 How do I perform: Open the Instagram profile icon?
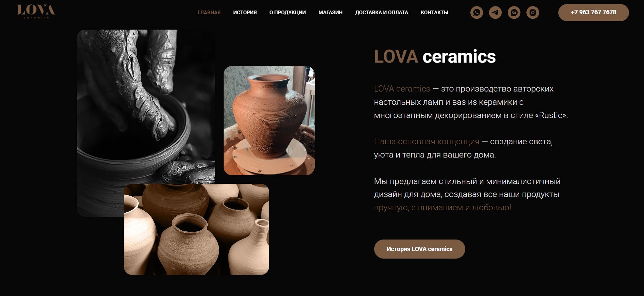[x=533, y=13]
